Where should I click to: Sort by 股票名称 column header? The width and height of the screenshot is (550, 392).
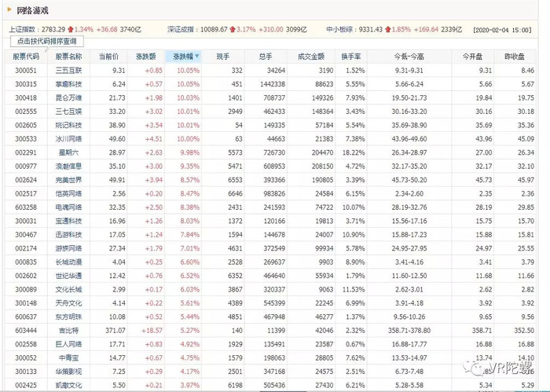[x=69, y=57]
